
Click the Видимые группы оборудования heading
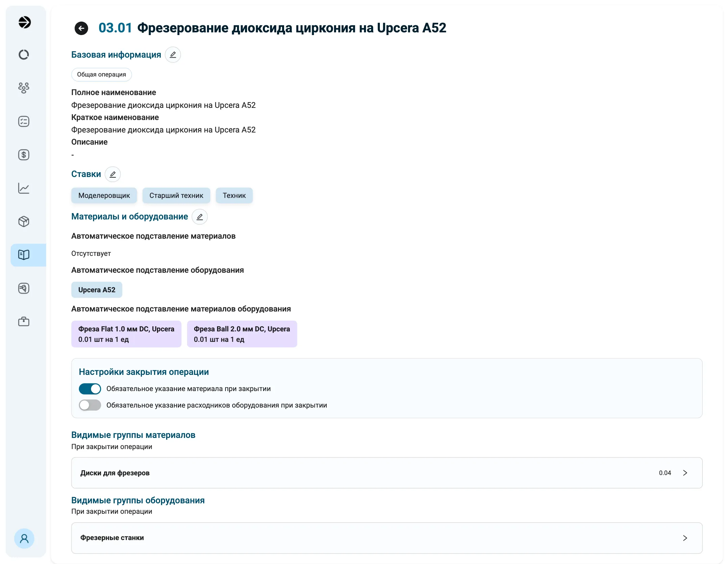[138, 500]
